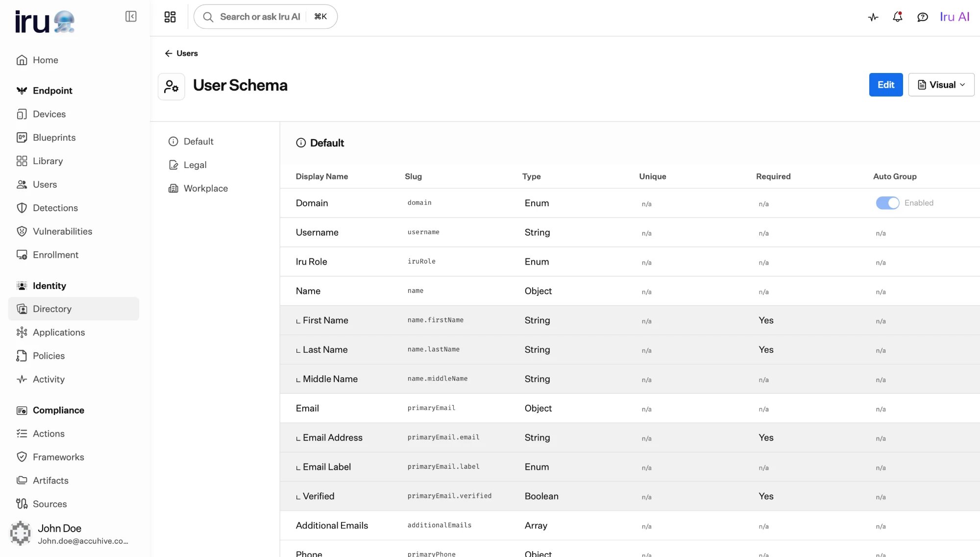The width and height of the screenshot is (980, 557).
Task: Open Iru AI assistant
Action: (x=954, y=17)
